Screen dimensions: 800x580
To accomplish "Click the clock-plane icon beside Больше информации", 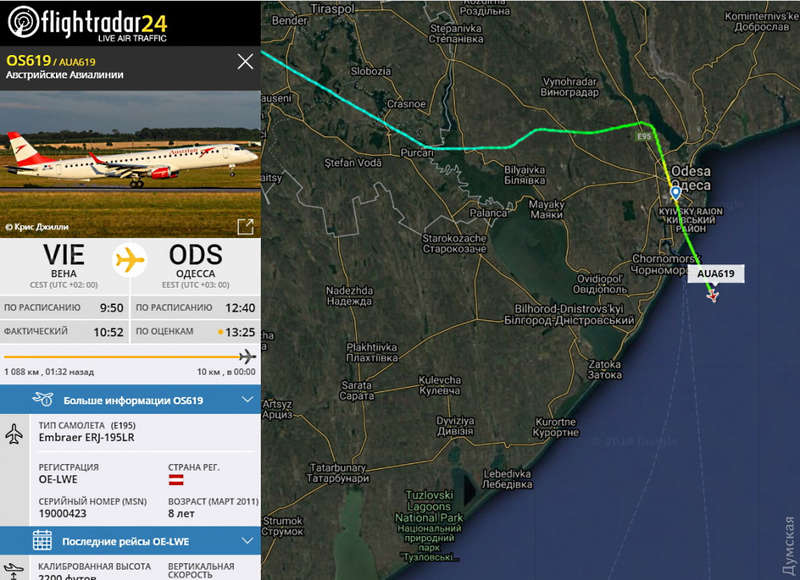I will (43, 399).
